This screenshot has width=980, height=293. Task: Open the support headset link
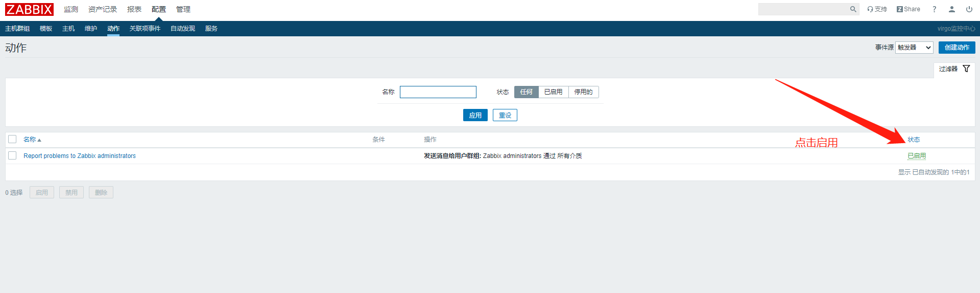pos(877,9)
